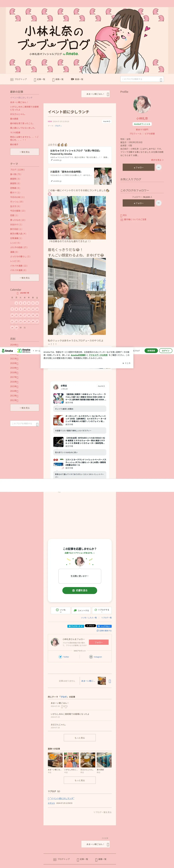The image size is (174, 868).
Task: Go to next article あまーい朝ごはん！ at top
Action: (96, 94)
